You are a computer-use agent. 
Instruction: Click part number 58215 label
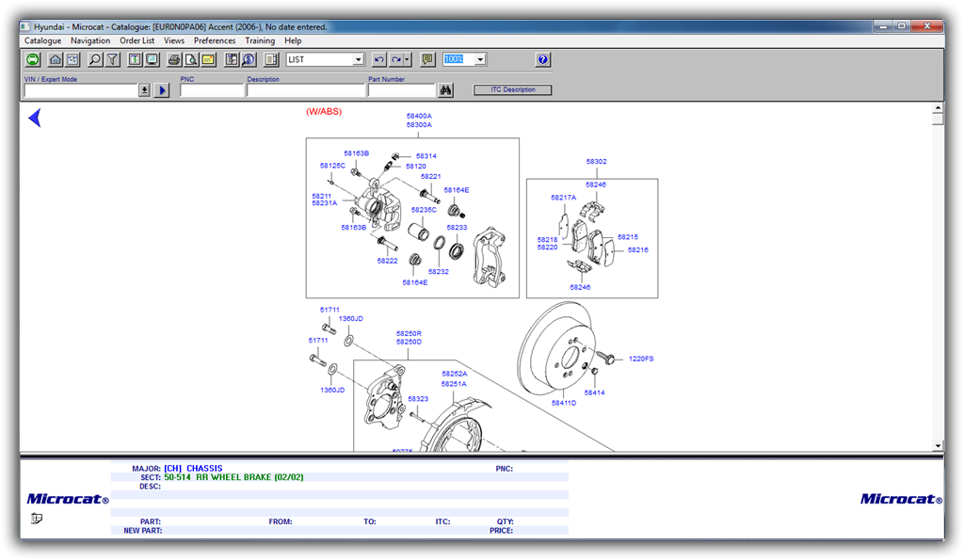pyautogui.click(x=628, y=236)
